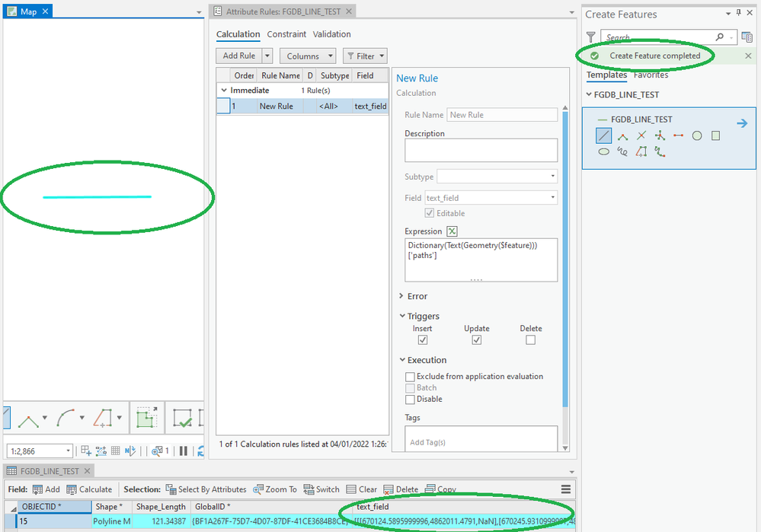
Task: Select the Circle construction tool
Action: 697,135
